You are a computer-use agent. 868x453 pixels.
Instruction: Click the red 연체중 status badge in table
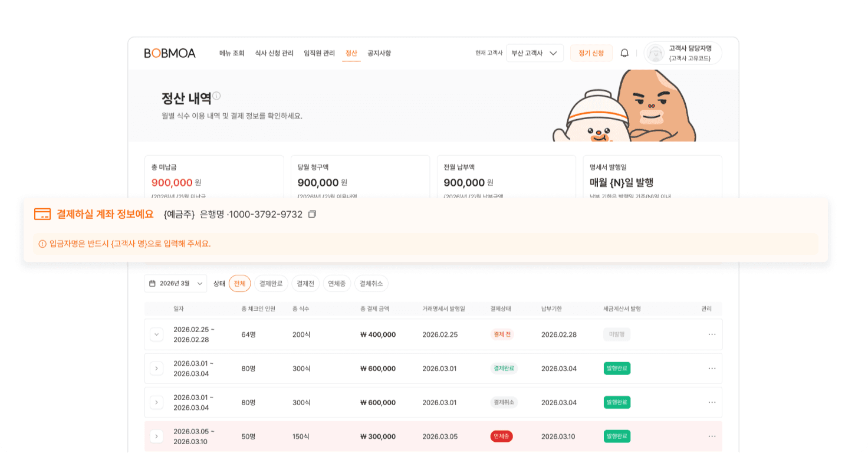[502, 436]
